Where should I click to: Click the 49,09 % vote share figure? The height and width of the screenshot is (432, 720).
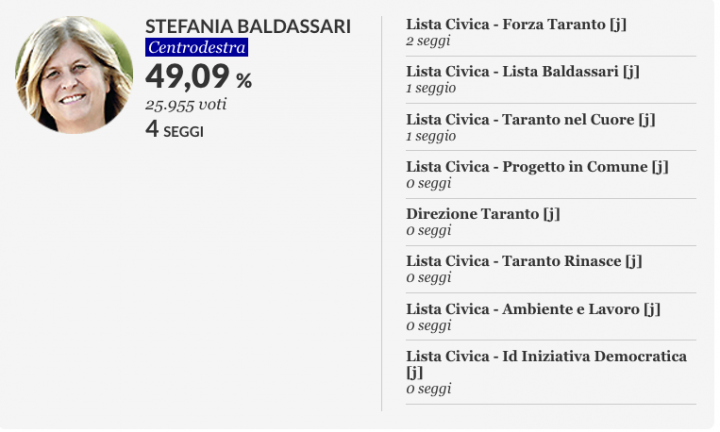click(198, 76)
